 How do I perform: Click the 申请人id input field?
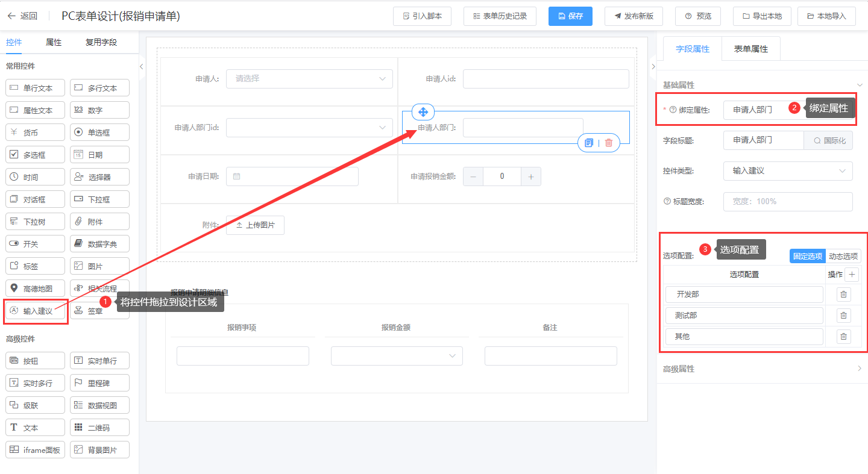pyautogui.click(x=546, y=79)
